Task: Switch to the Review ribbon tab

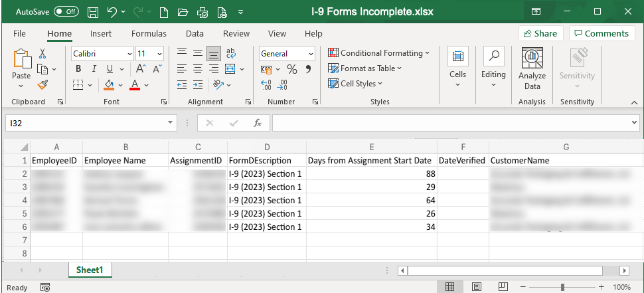Action: pyautogui.click(x=236, y=34)
